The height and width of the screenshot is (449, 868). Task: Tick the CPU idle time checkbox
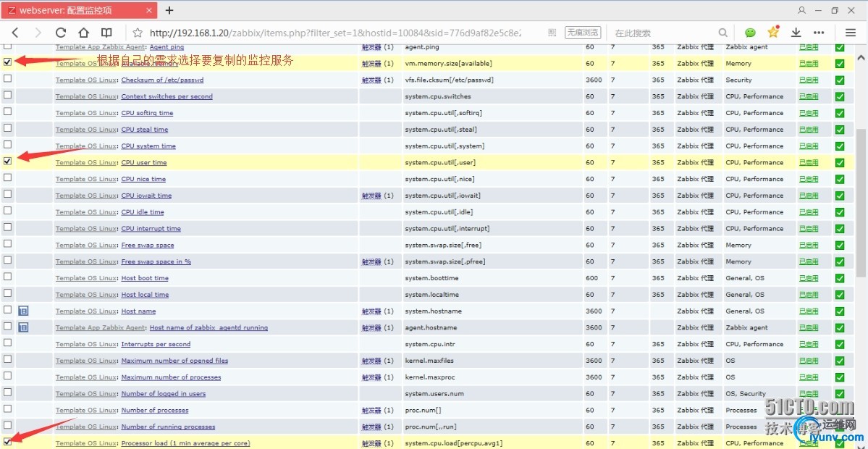coord(7,211)
